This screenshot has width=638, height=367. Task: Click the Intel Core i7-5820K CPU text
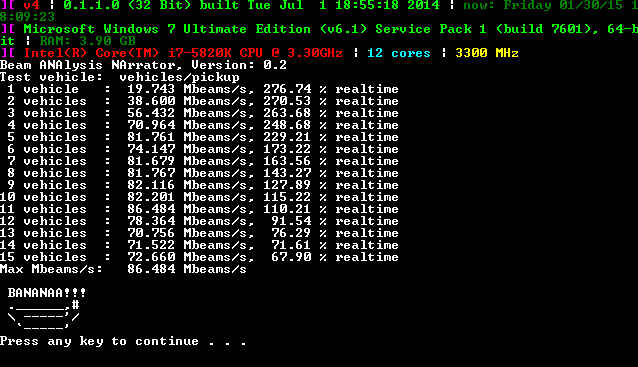(x=183, y=53)
